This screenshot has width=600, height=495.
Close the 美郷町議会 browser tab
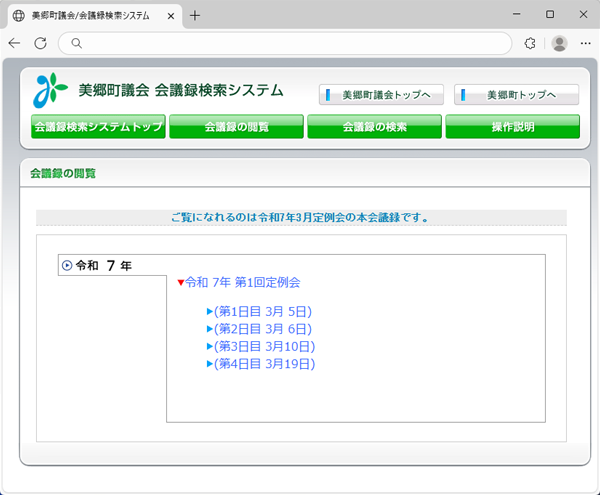point(171,16)
